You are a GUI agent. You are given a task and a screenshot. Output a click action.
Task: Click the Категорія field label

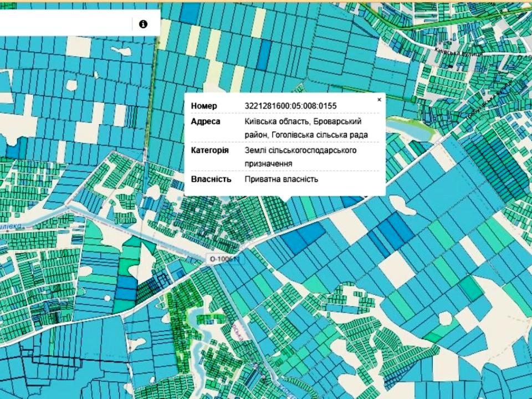[x=209, y=150]
